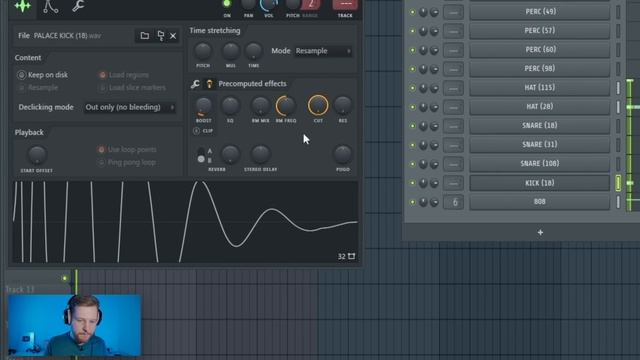Click the time stretching TIME knob
The width and height of the screenshot is (640, 360).
point(253,51)
